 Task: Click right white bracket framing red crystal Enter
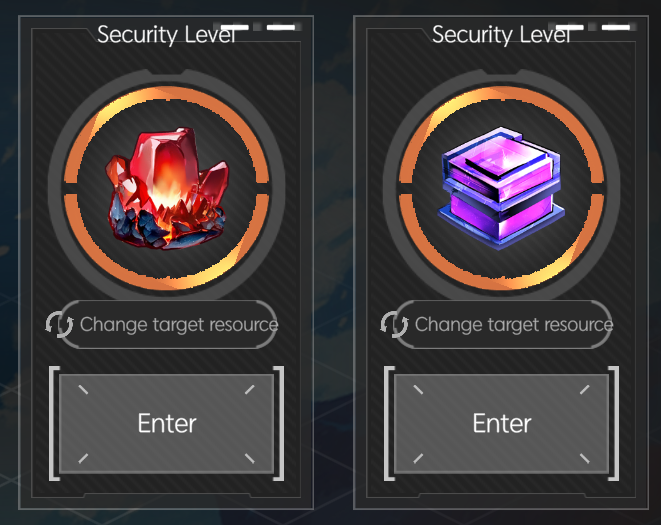[x=279, y=423]
